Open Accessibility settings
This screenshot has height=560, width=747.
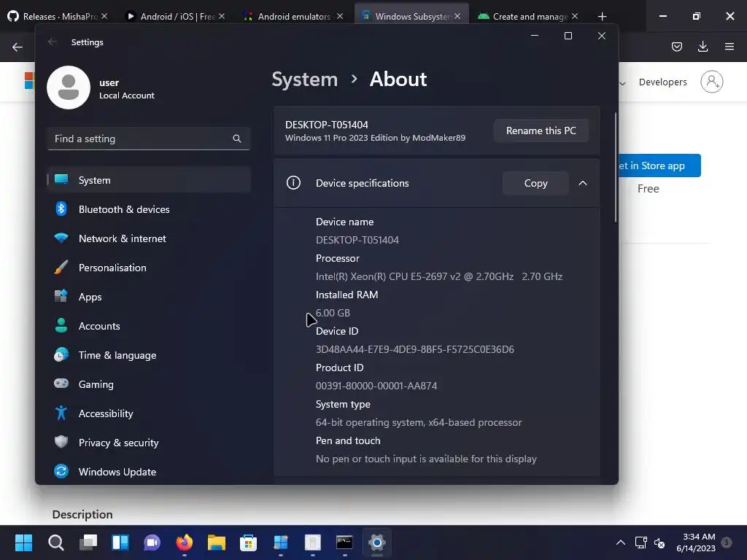tap(149, 413)
